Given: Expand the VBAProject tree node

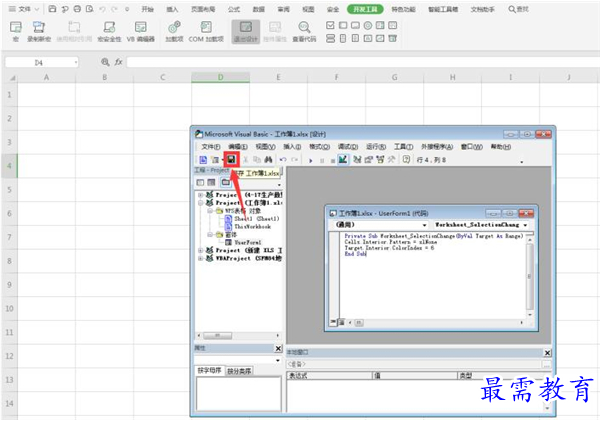Looking at the screenshot, I should (200, 258).
